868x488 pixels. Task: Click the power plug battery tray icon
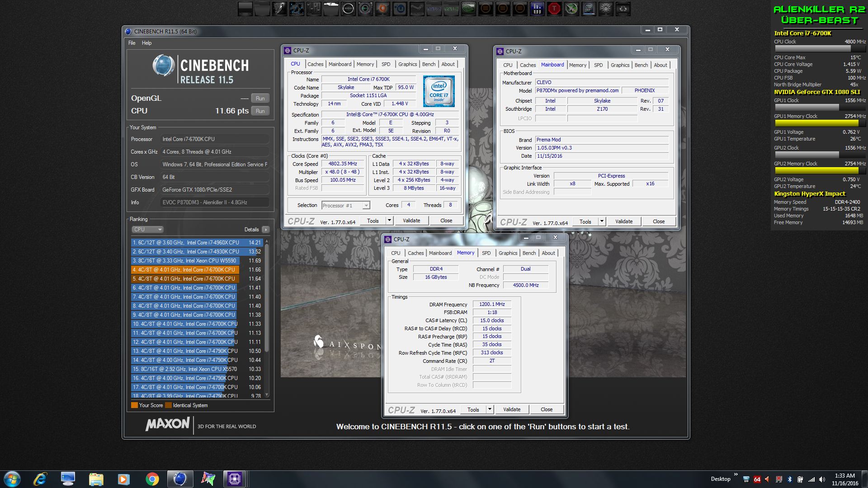pyautogui.click(x=801, y=479)
